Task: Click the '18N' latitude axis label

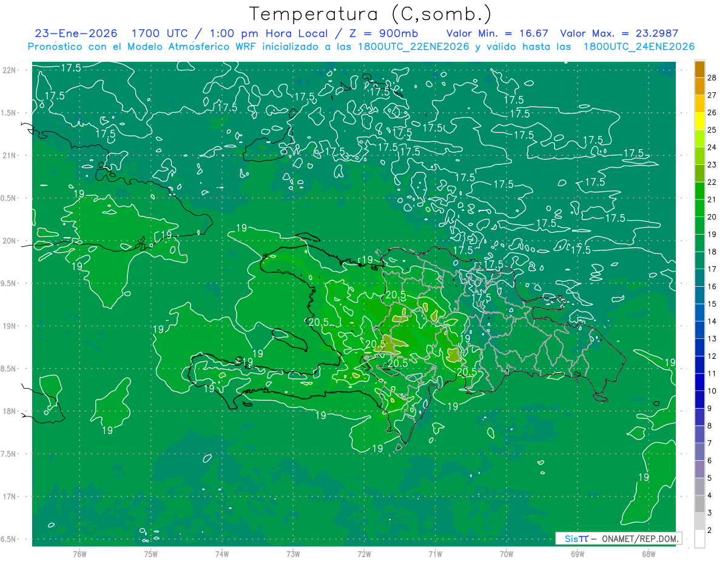Action: (x=10, y=411)
